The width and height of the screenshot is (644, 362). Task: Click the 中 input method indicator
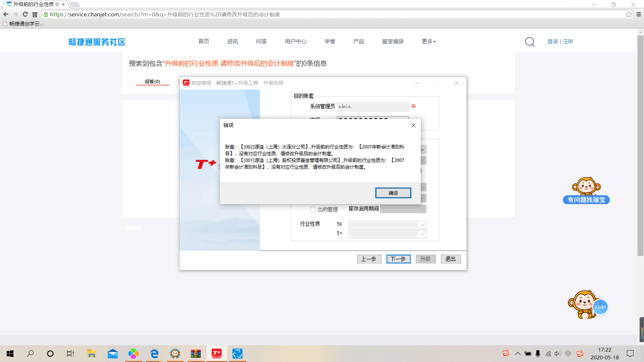tap(568, 354)
